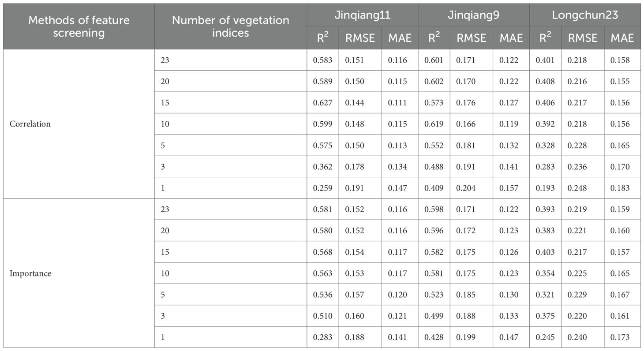Click the Methods of feature screening header

point(79,26)
